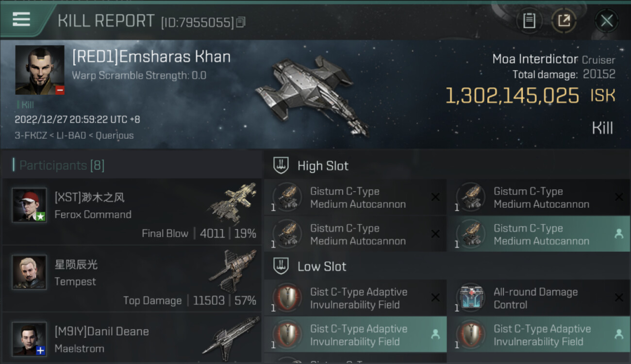The width and height of the screenshot is (631, 364).
Task: Copy the kill report ID icon
Action: pyautogui.click(x=241, y=22)
